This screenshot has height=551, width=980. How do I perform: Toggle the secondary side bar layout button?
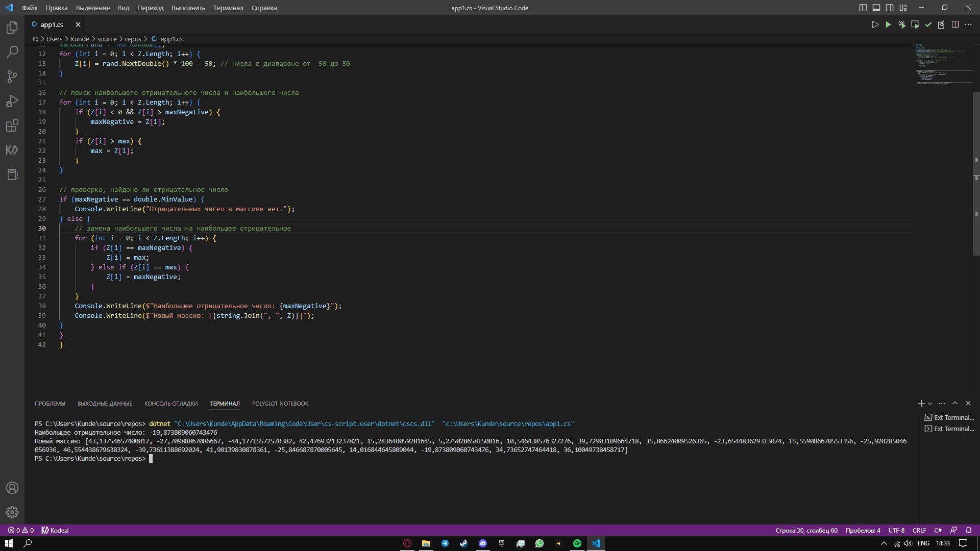click(890, 8)
